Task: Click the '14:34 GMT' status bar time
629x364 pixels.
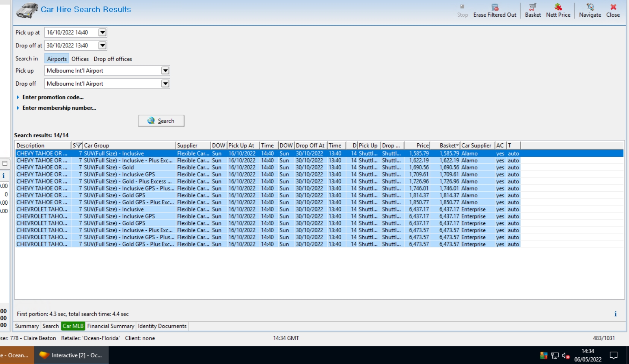Action: [286, 338]
